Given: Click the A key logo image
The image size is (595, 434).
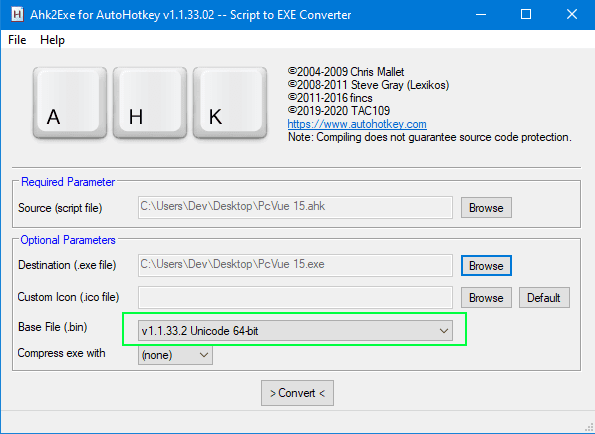Looking at the screenshot, I should [x=70, y=103].
